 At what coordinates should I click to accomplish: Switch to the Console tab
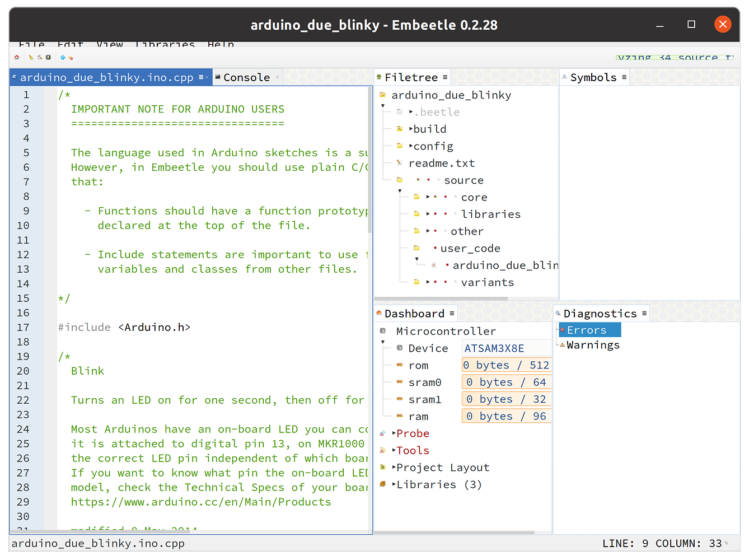(x=246, y=77)
